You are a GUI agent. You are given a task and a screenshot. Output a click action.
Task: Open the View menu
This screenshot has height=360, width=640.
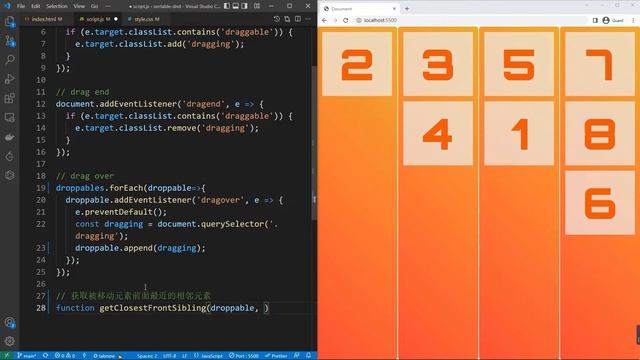click(79, 6)
